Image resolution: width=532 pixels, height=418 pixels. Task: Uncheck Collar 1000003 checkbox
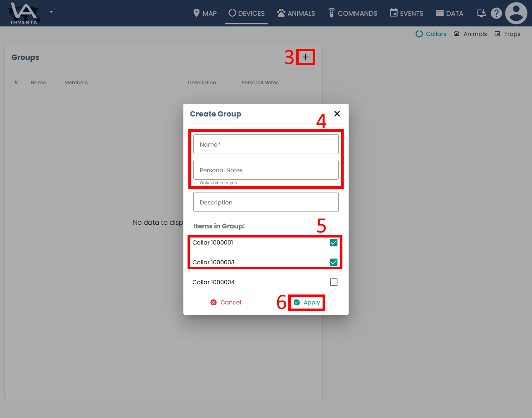pyautogui.click(x=334, y=262)
